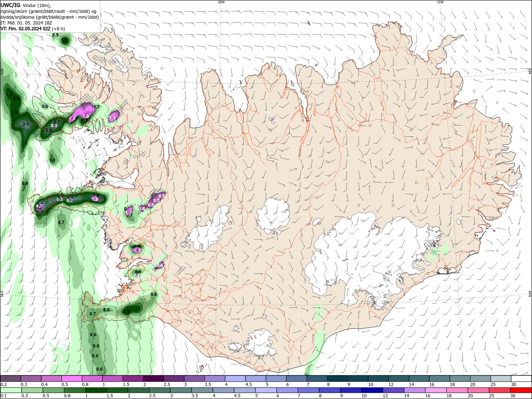Viewport: 532px width, 399px height.
Task: Select upper legend swatch between 25 and 30
Action: coord(501,379)
